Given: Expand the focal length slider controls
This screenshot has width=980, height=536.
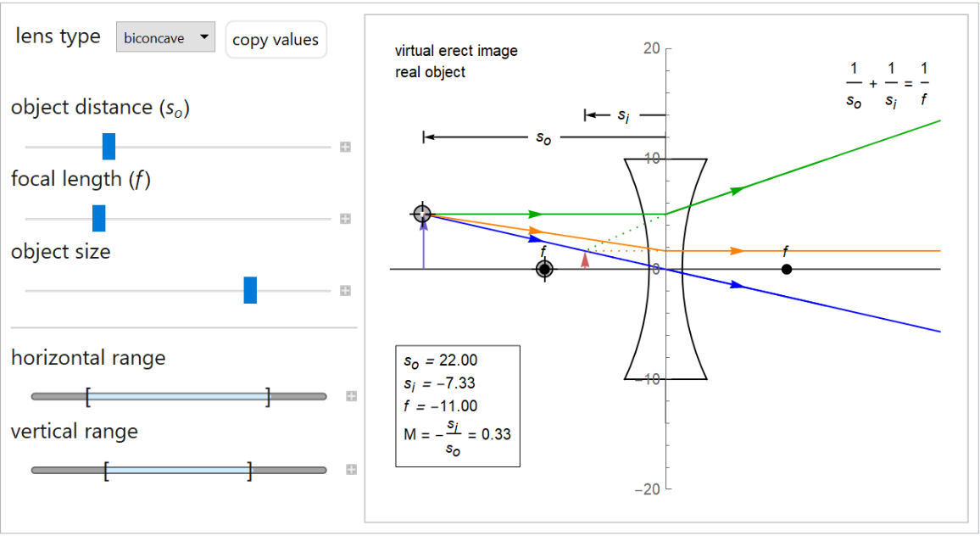Looking at the screenshot, I should [345, 219].
